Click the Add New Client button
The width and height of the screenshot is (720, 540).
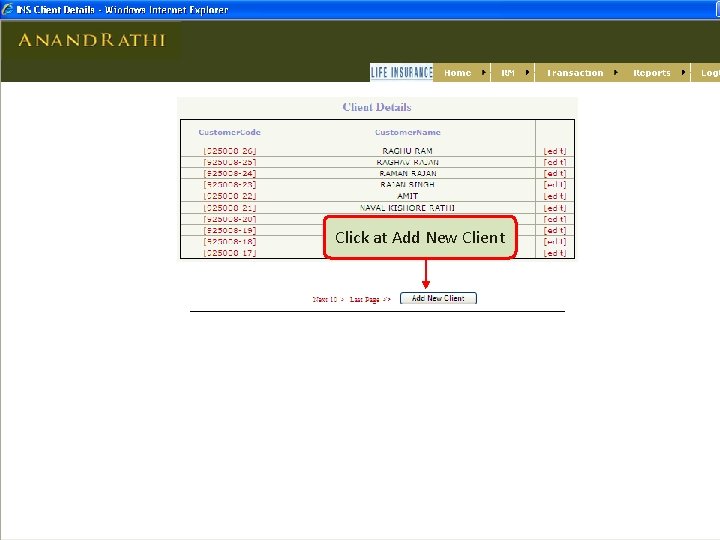click(x=438, y=298)
